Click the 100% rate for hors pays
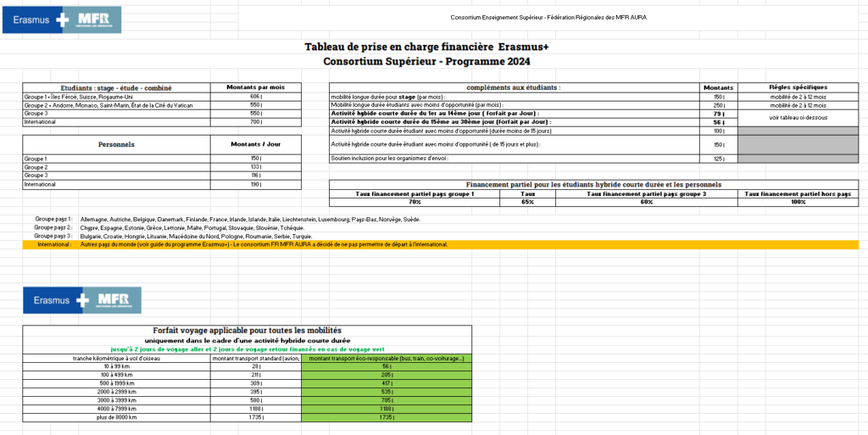This screenshot has height=435, width=868. pyautogui.click(x=798, y=202)
